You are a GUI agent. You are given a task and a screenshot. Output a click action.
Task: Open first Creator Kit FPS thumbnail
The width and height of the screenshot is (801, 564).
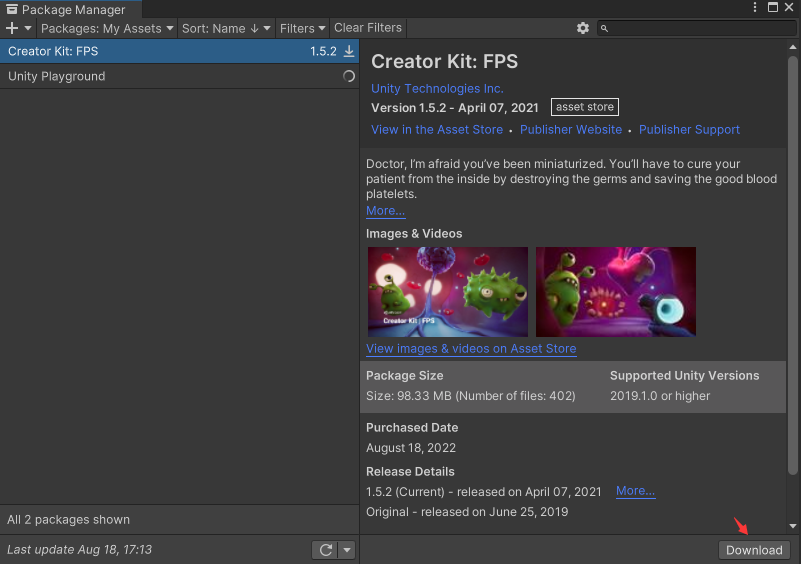(448, 292)
